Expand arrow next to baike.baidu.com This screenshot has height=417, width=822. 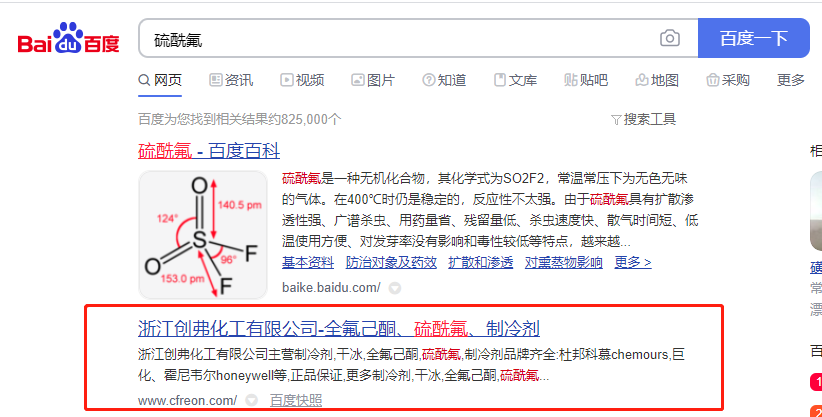[x=395, y=288]
